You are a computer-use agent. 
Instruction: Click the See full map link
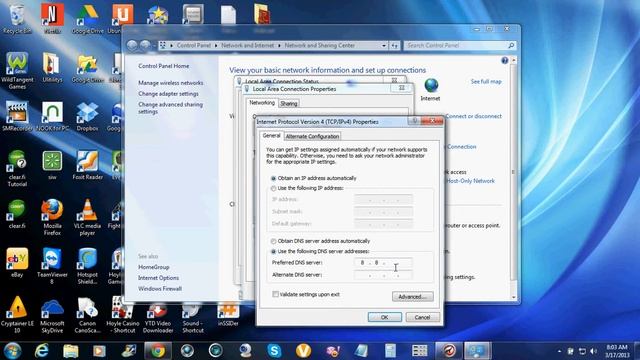[486, 82]
